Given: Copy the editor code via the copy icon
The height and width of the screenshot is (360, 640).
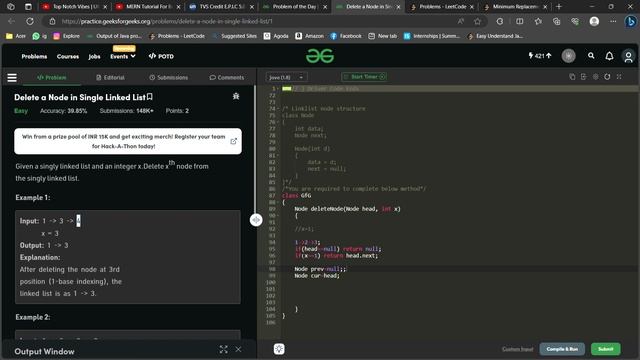Looking at the screenshot, I should pyautogui.click(x=572, y=77).
